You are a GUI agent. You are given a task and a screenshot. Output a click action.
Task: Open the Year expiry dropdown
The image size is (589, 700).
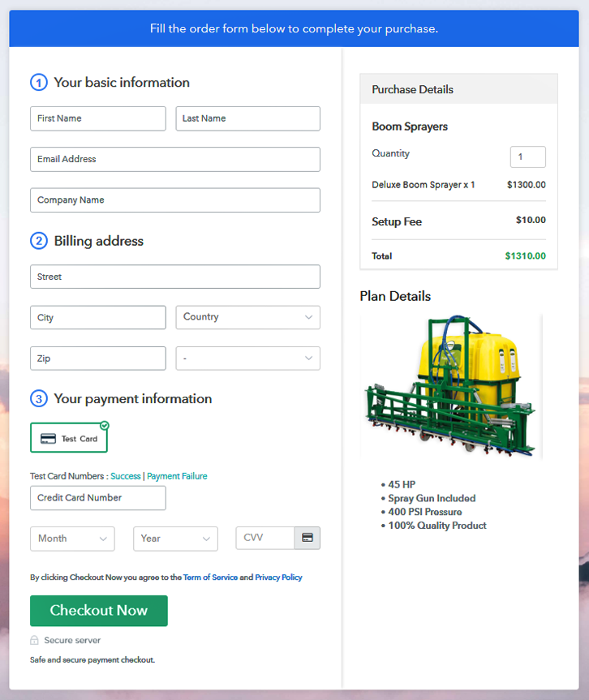175,539
